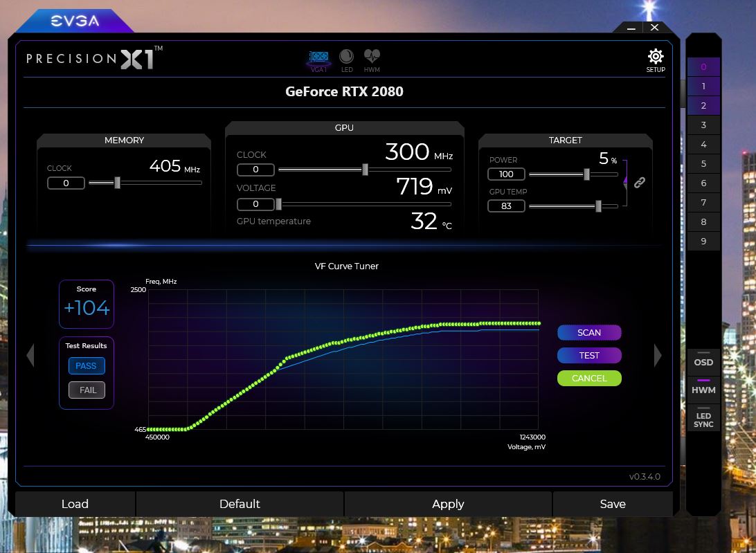This screenshot has width=756, height=553.
Task: Click the memory clock offset field
Action: coord(66,183)
